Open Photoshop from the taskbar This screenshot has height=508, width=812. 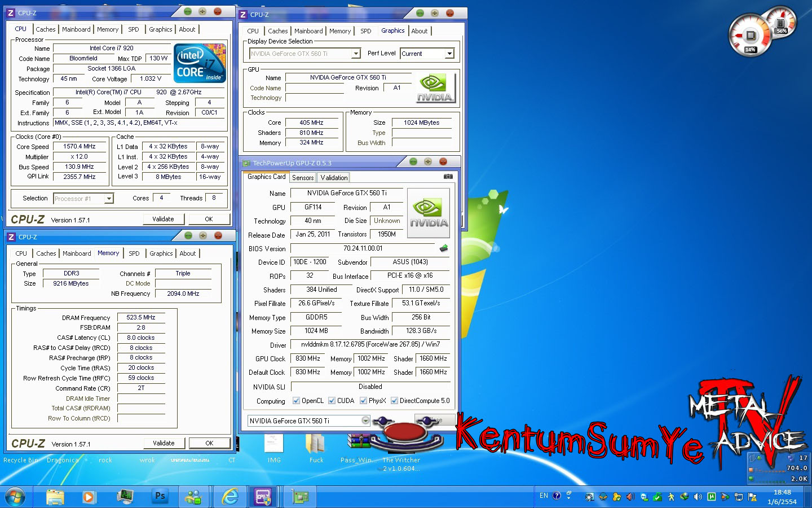pos(160,497)
